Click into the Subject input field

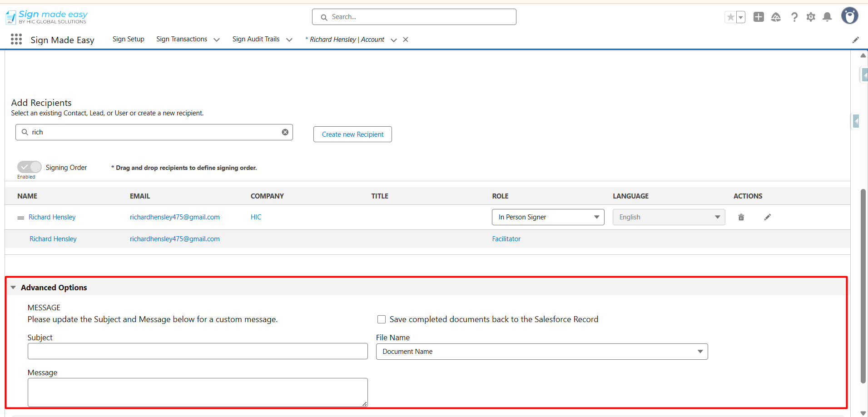coord(198,351)
